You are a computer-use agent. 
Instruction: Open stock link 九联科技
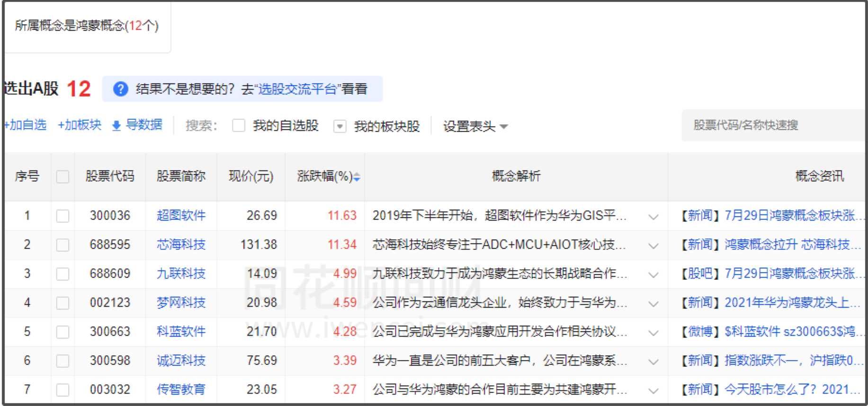pos(181,273)
